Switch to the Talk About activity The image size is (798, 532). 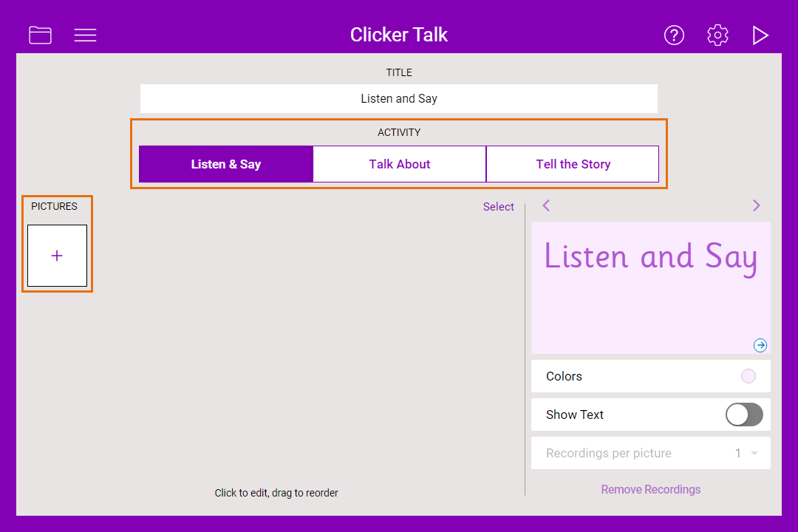tap(400, 164)
